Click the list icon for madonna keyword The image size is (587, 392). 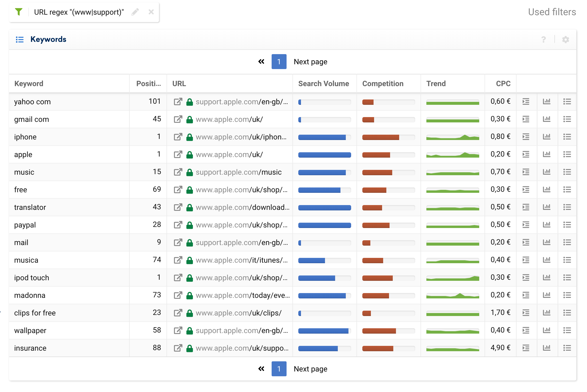point(566,295)
